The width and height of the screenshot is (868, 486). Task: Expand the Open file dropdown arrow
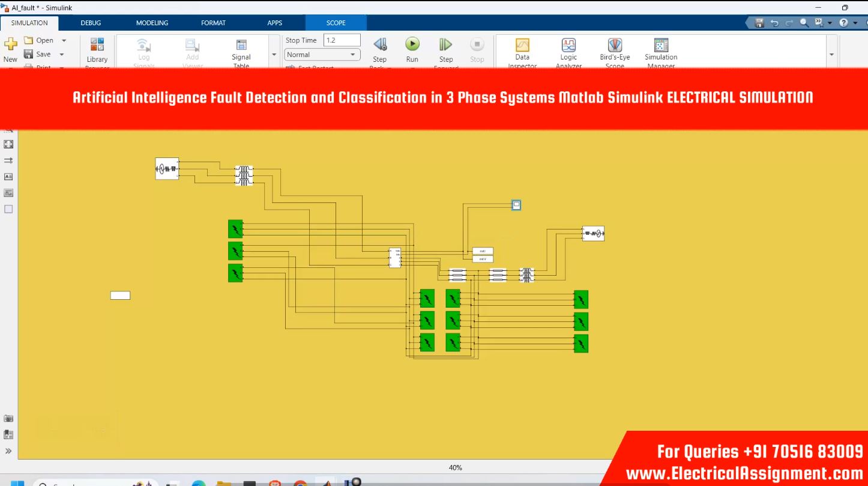pos(64,41)
